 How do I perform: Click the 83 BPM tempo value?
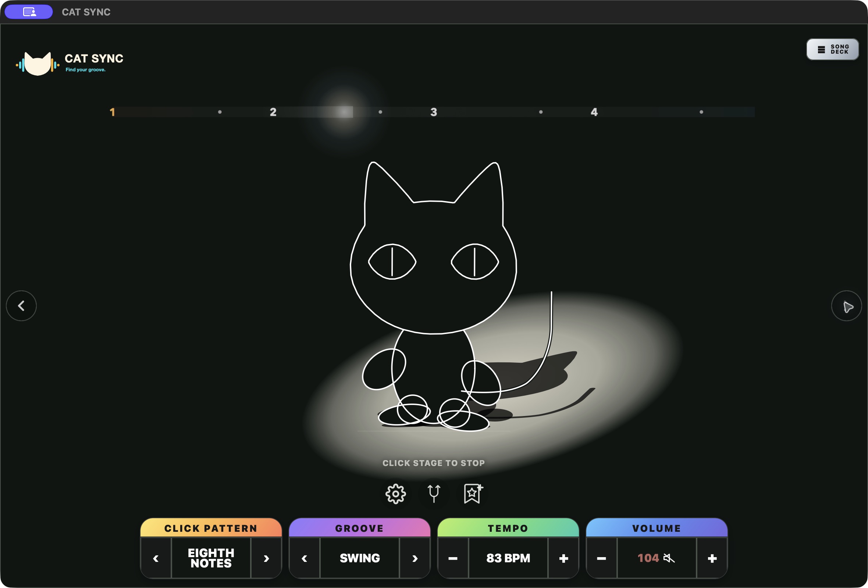(x=508, y=558)
